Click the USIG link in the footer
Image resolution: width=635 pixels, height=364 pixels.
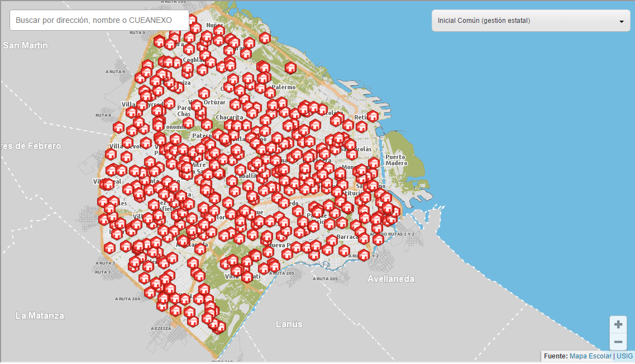[624, 356]
